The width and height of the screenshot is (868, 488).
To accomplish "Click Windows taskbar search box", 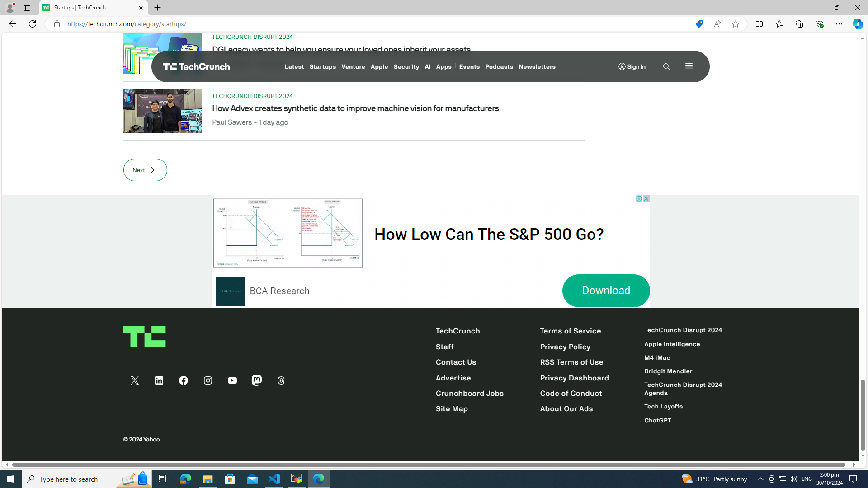I will (x=86, y=479).
